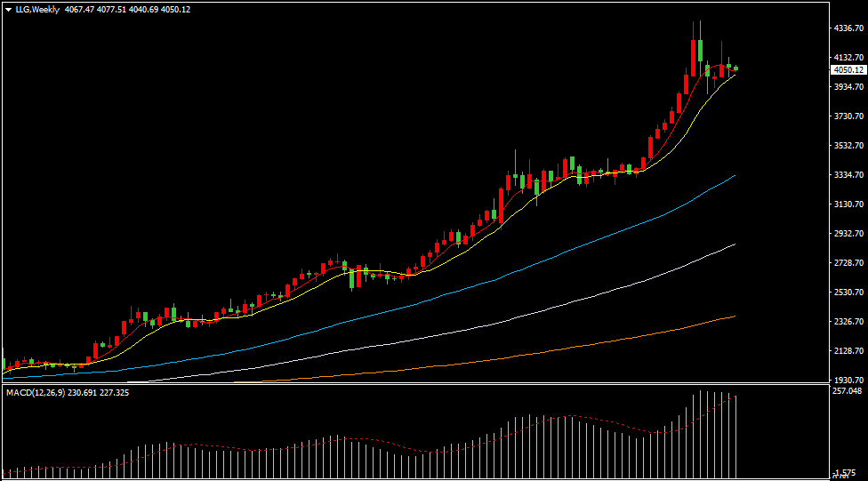Click the current price tag 4050.12

click(x=848, y=69)
